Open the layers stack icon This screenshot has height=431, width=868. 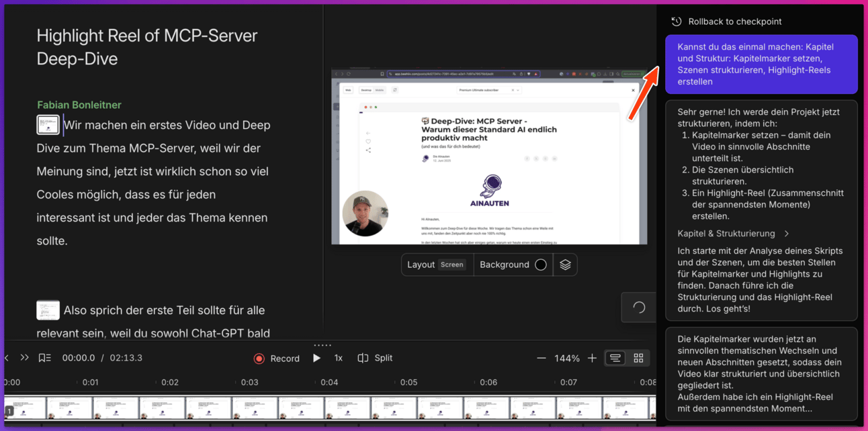coord(565,265)
